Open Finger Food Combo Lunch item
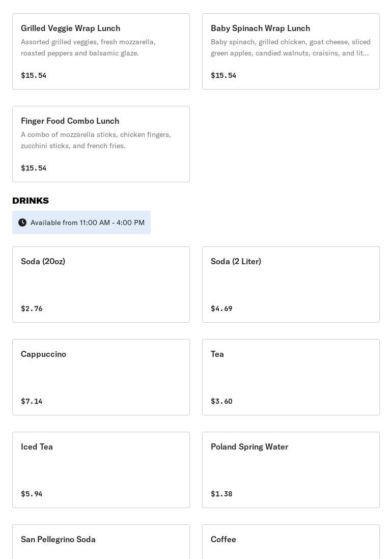Image resolution: width=392 pixels, height=559 pixels. coord(101,144)
